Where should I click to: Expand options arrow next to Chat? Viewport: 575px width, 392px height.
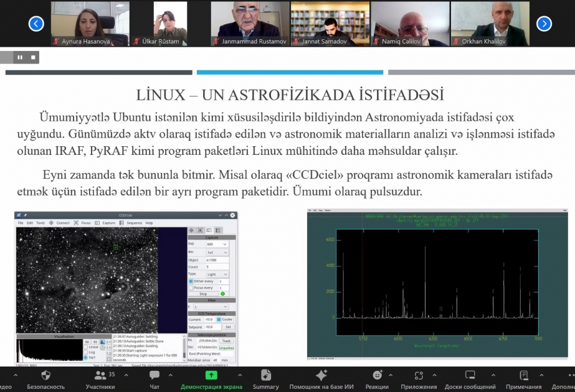(x=171, y=375)
